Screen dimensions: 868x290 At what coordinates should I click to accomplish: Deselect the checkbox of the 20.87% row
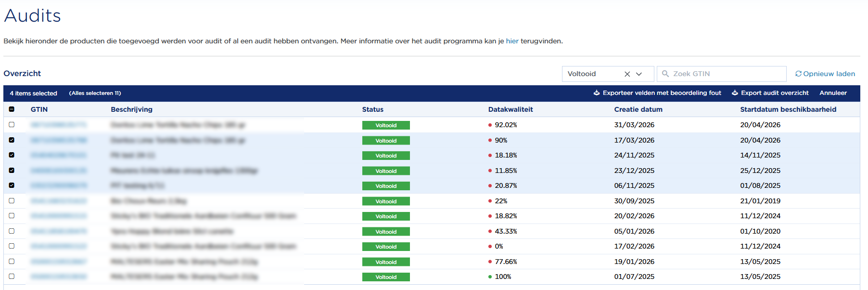(12, 185)
